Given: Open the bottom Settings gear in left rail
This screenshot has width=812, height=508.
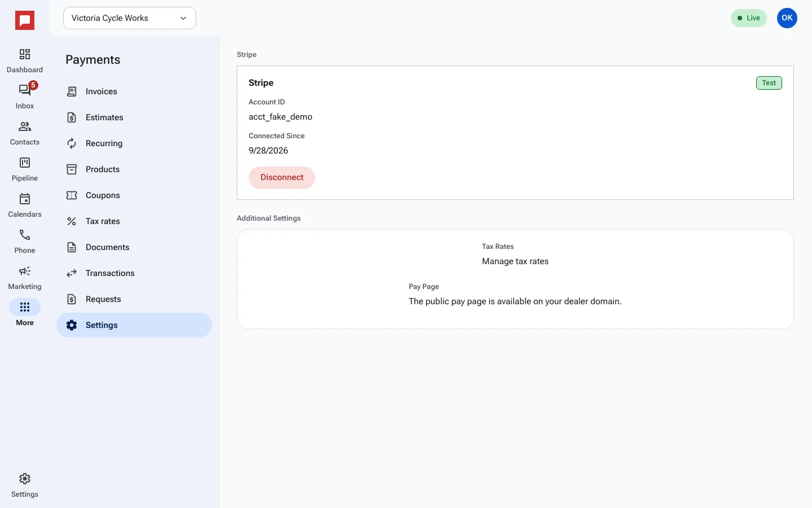Looking at the screenshot, I should 25,479.
